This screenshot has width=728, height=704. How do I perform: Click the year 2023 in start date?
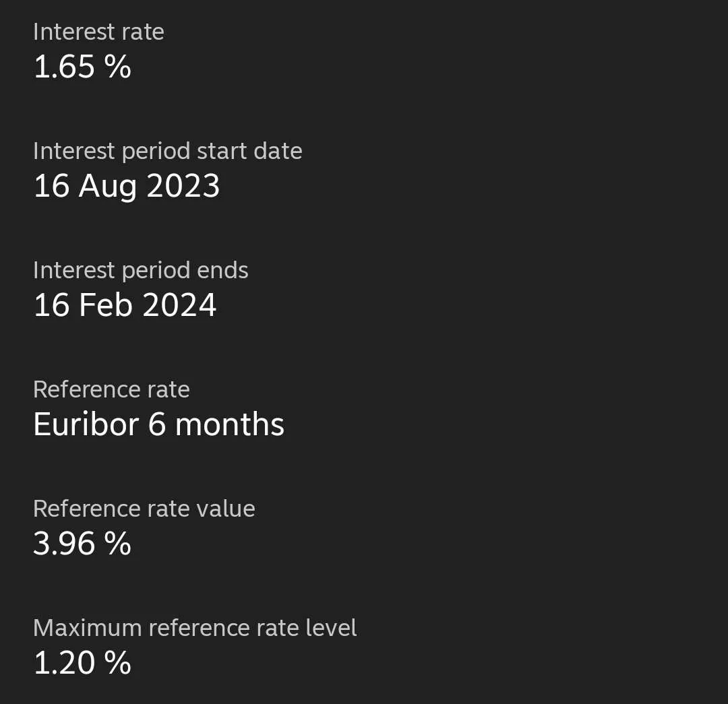pos(183,187)
